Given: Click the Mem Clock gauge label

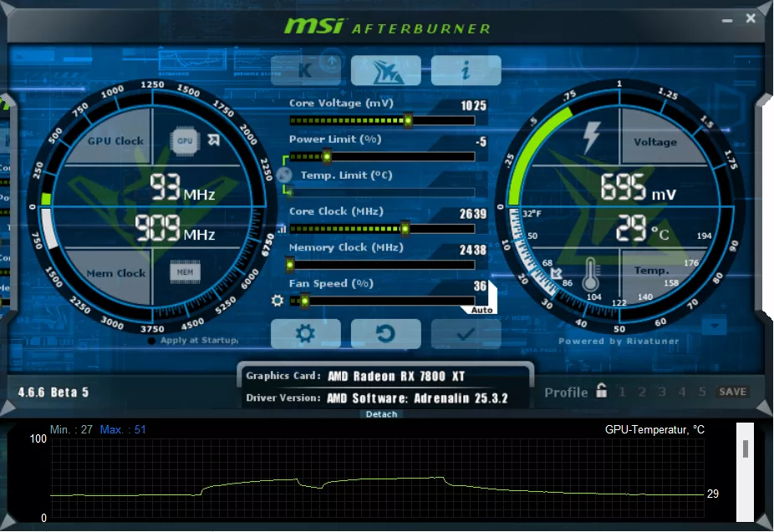Looking at the screenshot, I should click(116, 273).
